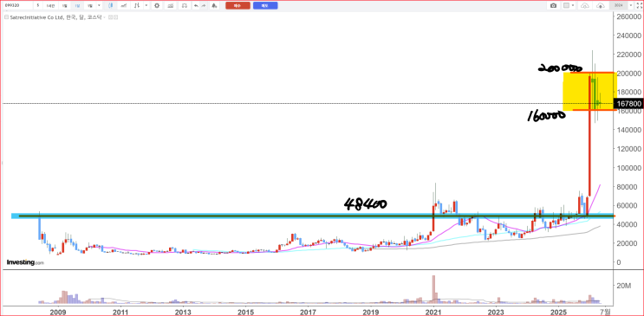Open the indicators icon in toolbar
This screenshot has width=644, height=316.
[123, 6]
